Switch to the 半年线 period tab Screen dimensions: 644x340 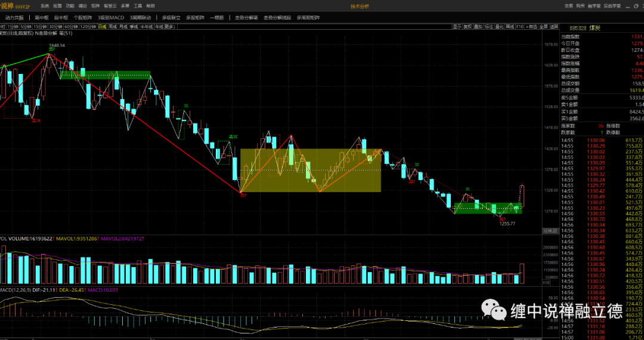pyautogui.click(x=147, y=27)
